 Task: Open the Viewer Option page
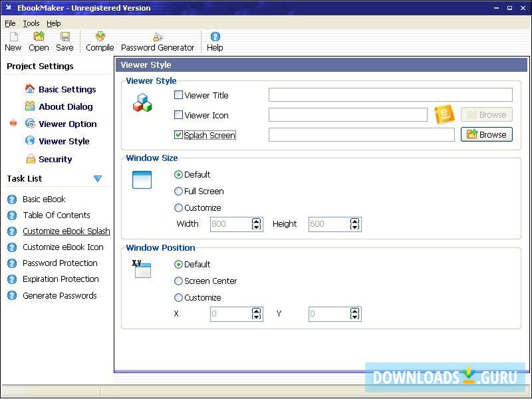[68, 124]
